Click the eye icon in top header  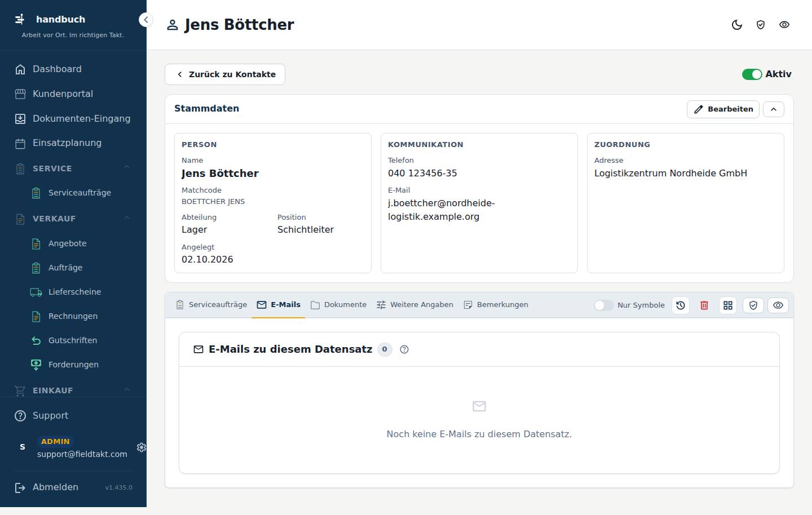(x=784, y=25)
